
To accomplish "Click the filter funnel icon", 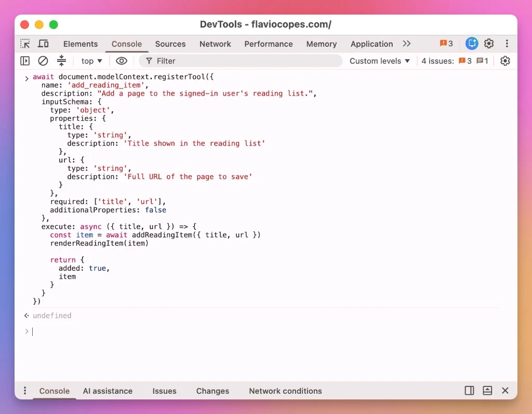I will (x=149, y=61).
